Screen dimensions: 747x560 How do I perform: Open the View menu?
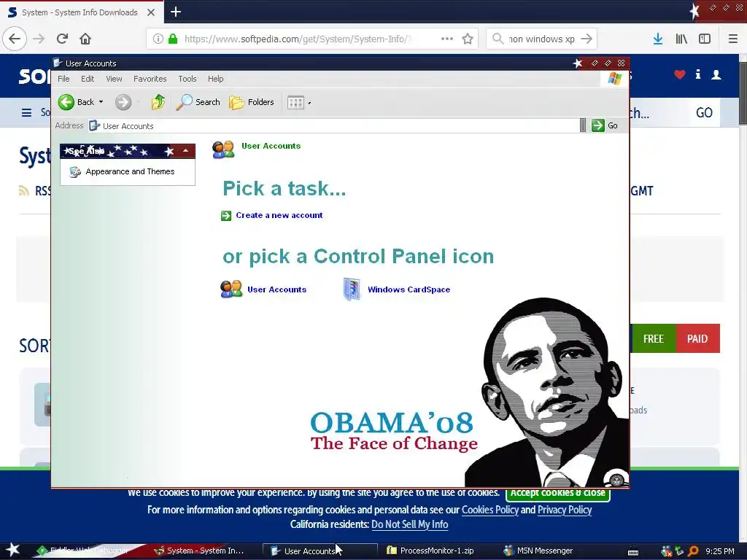point(114,79)
